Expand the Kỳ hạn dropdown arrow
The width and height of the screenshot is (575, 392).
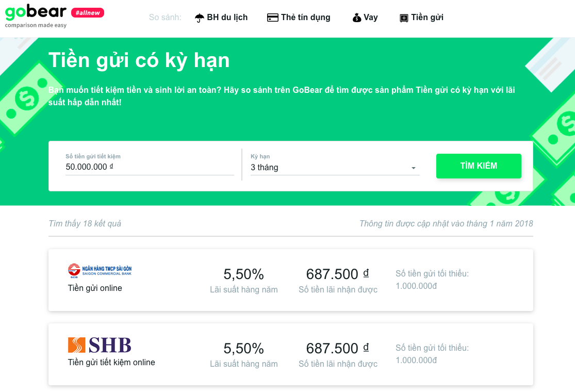[413, 168]
